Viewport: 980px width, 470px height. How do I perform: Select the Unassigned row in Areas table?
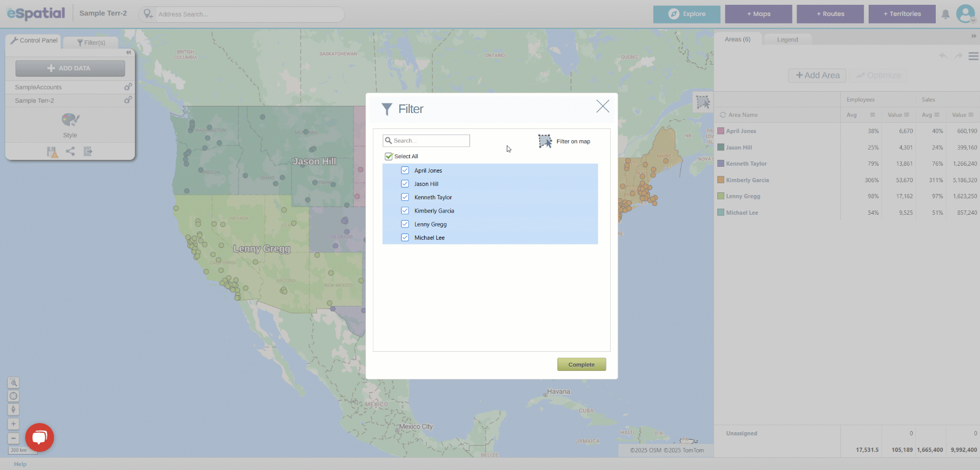point(847,433)
